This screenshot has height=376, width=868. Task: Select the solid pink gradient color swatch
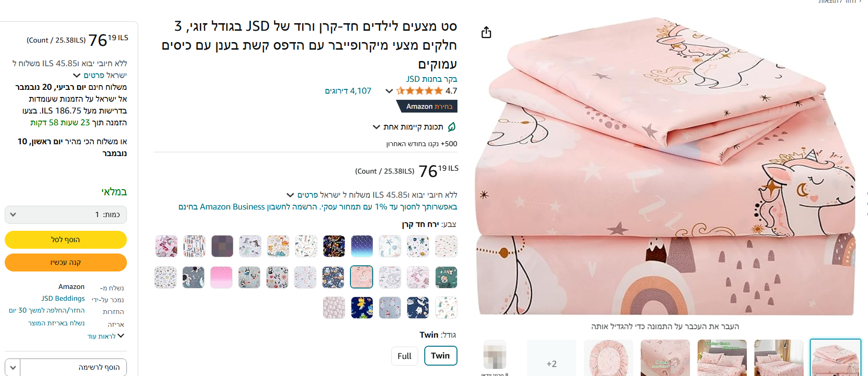pyautogui.click(x=222, y=277)
